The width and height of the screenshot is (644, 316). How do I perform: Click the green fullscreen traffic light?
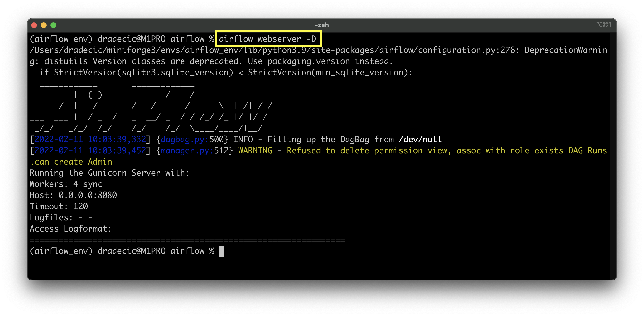tap(53, 25)
